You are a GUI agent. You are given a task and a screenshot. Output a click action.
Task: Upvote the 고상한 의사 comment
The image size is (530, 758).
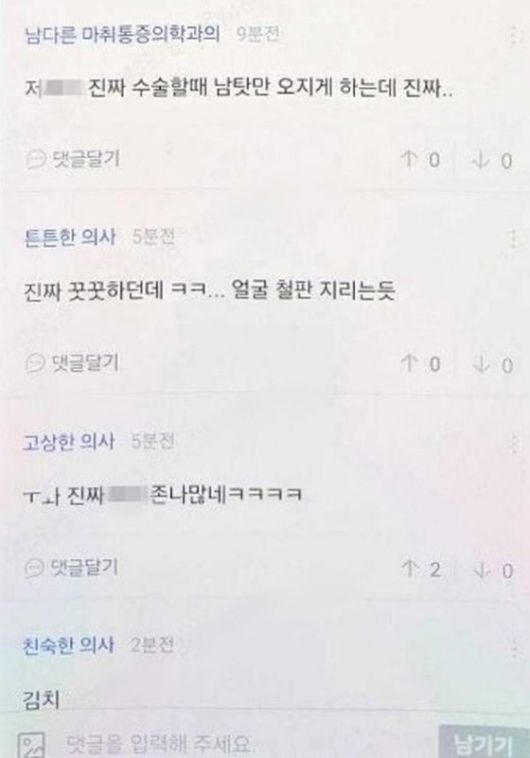[420, 569]
